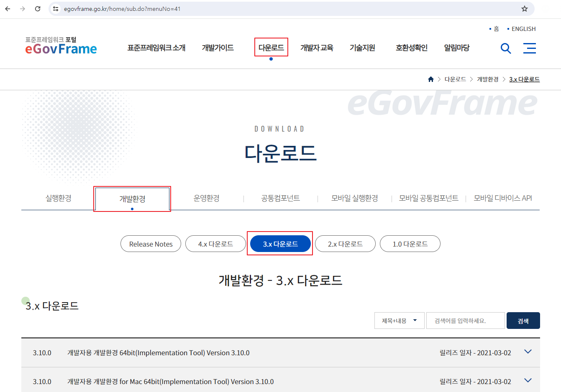Expand for Mac 64bit 3.10.0 row chevron
Screen dimensions: 561x392
[528, 381]
